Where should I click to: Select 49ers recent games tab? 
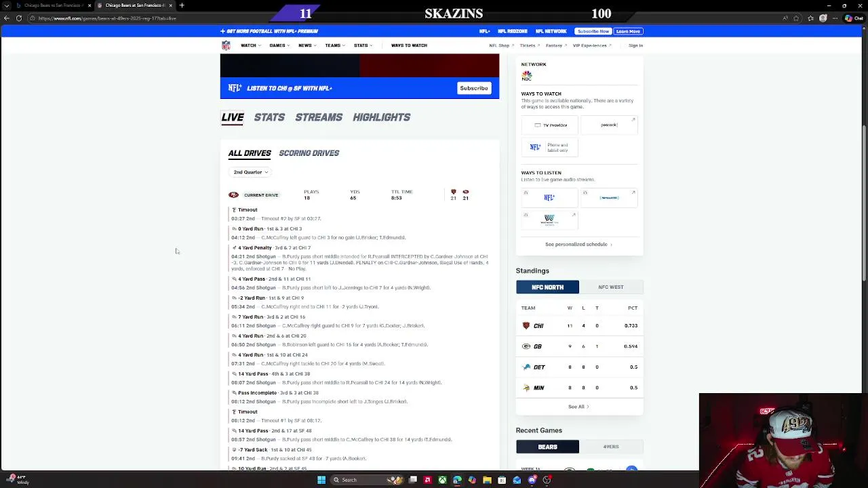point(611,447)
